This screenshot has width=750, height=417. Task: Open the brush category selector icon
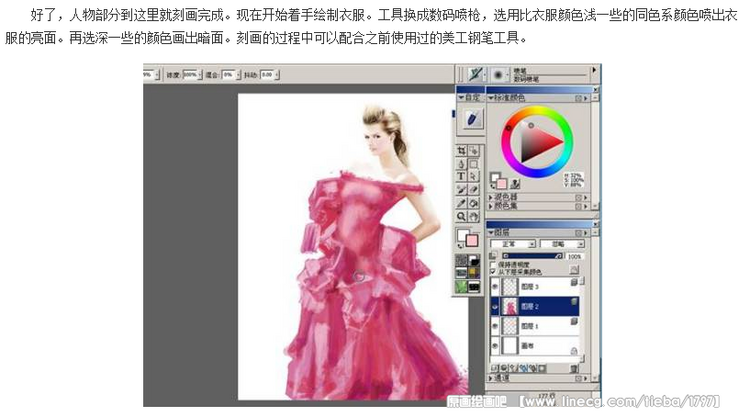click(x=475, y=74)
